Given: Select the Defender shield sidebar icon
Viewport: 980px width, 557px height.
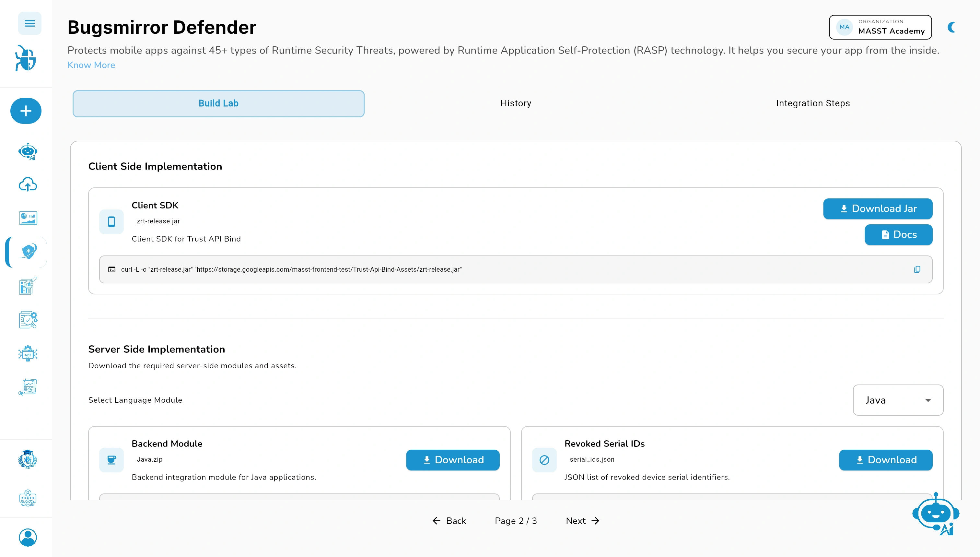Looking at the screenshot, I should (x=28, y=252).
